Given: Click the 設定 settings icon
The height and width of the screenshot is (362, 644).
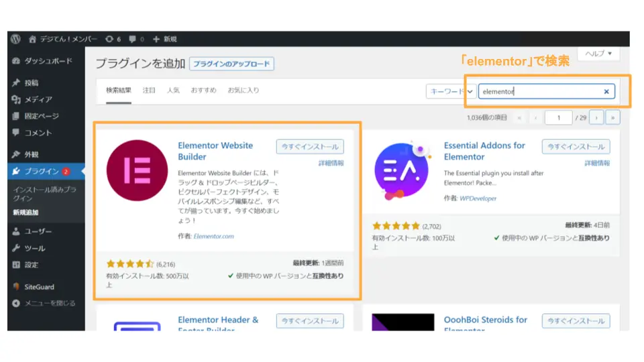Looking at the screenshot, I should click(16, 265).
